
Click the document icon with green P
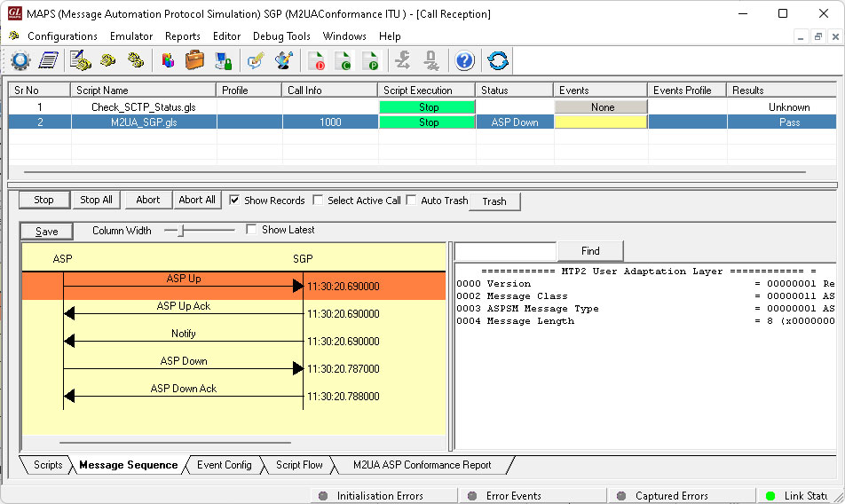point(369,60)
